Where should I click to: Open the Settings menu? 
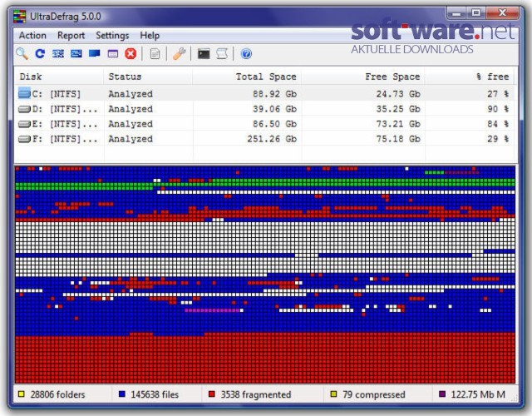coord(112,35)
